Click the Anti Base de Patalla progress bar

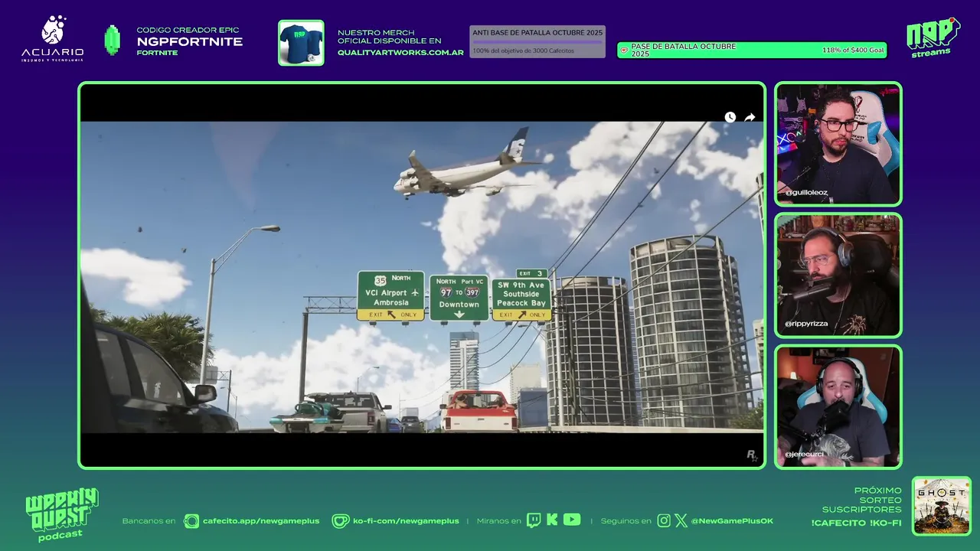(537, 42)
